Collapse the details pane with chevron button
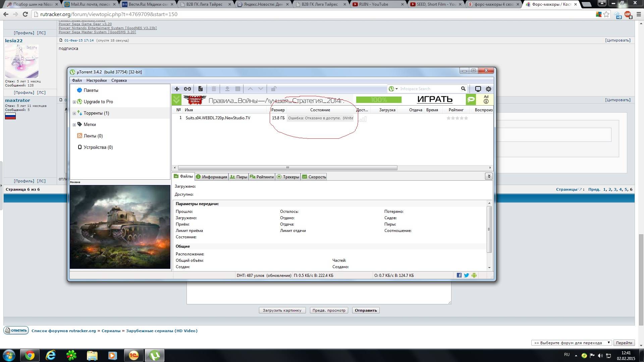The width and height of the screenshot is (644, 362). pos(489,176)
